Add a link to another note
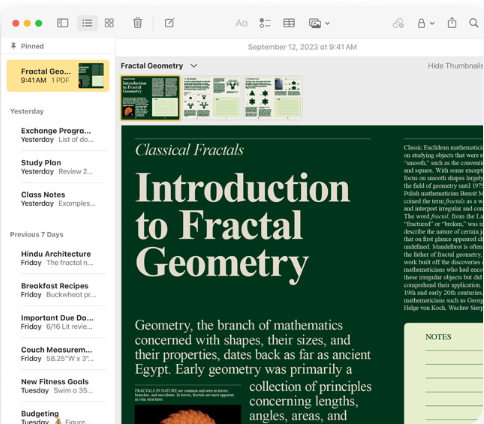Screen dimensions: 484x424 [398, 23]
